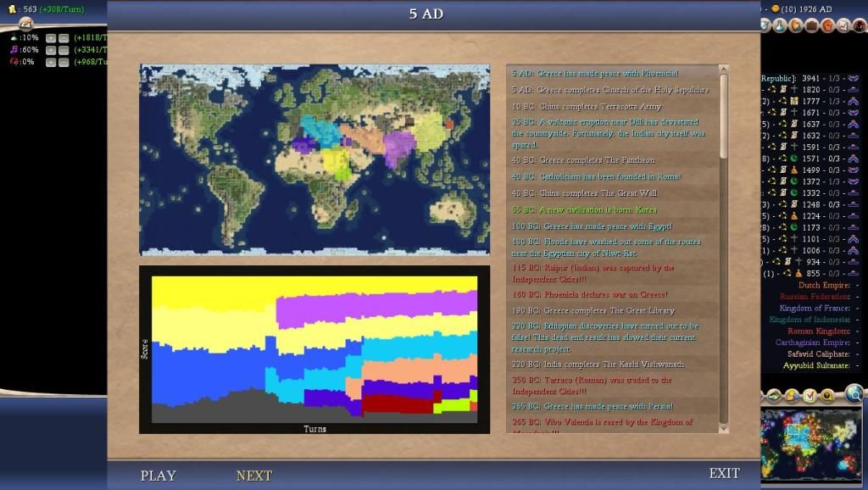Decrease the 10% research rate with minus
The height and width of the screenshot is (490, 868).
click(x=64, y=38)
